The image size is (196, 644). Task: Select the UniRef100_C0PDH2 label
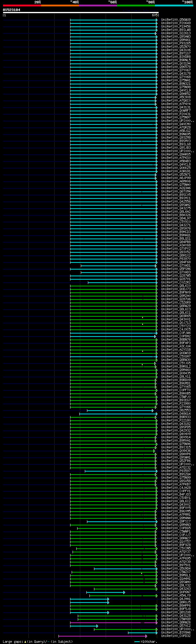coord(176,336)
